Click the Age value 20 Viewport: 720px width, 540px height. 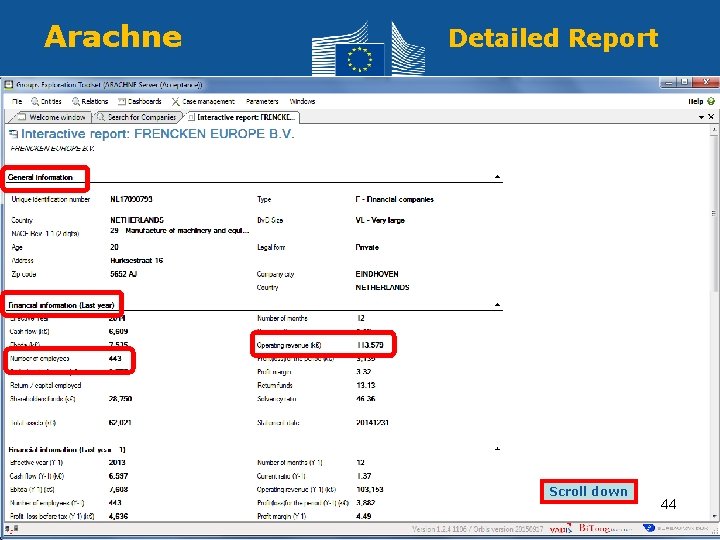[x=114, y=247]
